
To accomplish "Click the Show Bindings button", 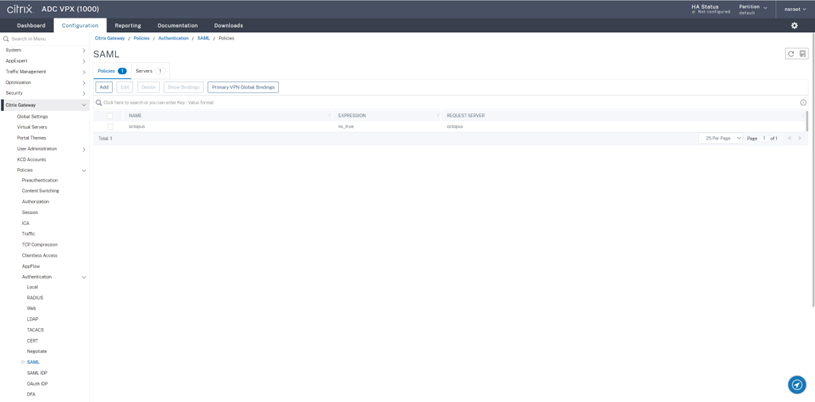I will point(183,87).
